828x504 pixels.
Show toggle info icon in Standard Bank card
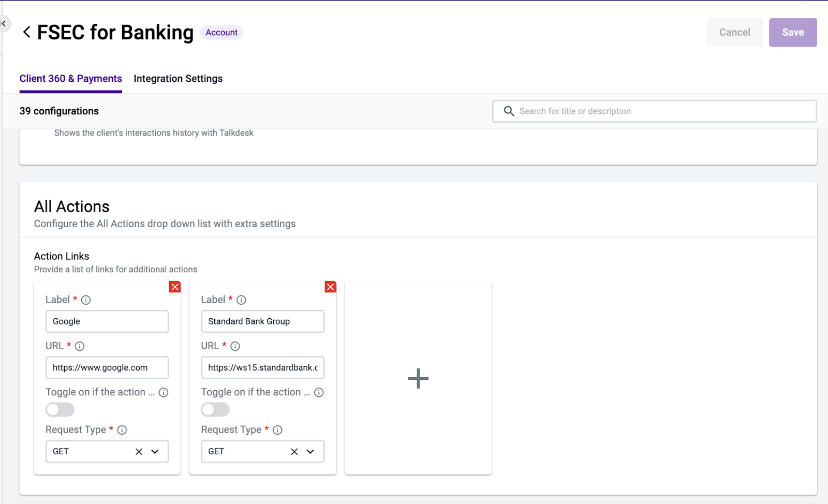[x=319, y=392]
